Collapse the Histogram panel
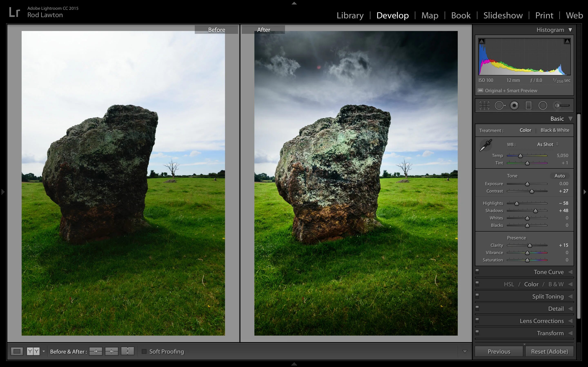The width and height of the screenshot is (588, 367). [x=570, y=30]
